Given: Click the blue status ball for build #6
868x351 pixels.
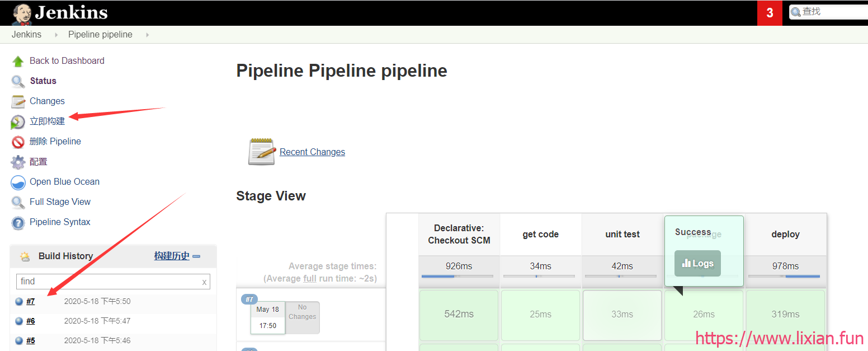Looking at the screenshot, I should pyautogui.click(x=19, y=321).
